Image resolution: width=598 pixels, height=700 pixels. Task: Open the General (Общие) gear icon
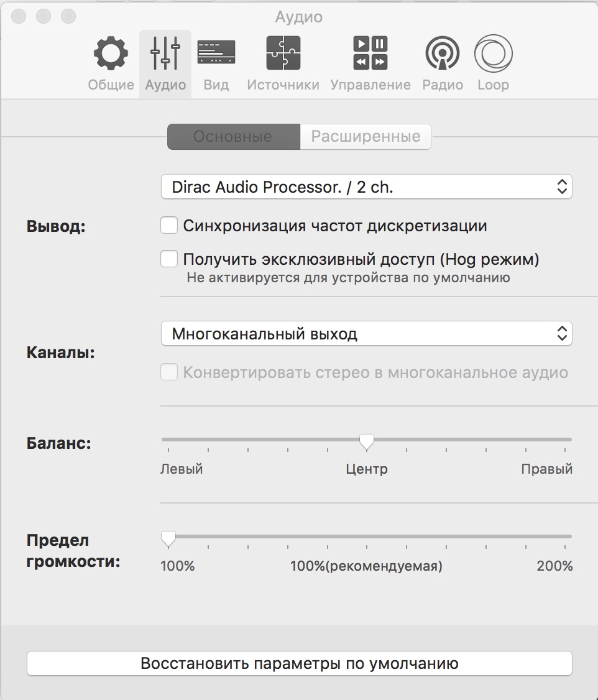click(x=111, y=54)
